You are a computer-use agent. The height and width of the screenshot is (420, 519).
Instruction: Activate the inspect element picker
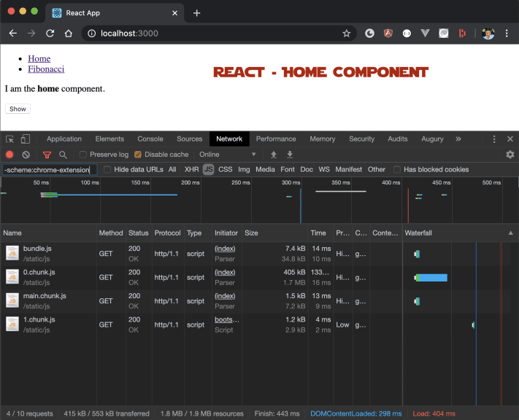tap(10, 139)
